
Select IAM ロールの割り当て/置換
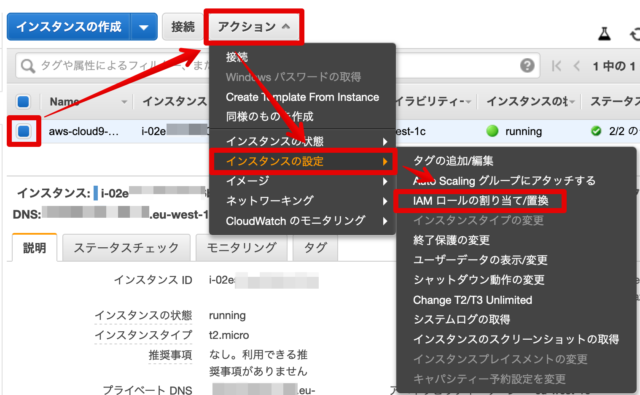(x=480, y=201)
